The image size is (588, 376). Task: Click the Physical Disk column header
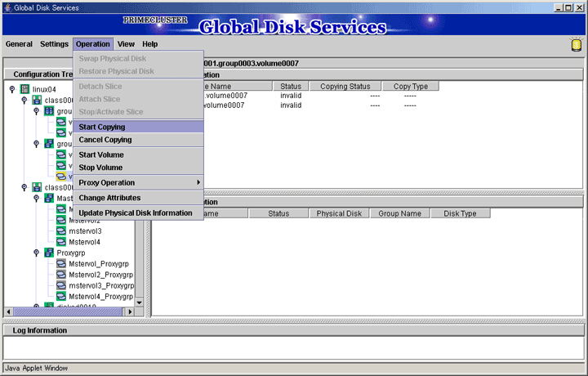pyautogui.click(x=339, y=213)
